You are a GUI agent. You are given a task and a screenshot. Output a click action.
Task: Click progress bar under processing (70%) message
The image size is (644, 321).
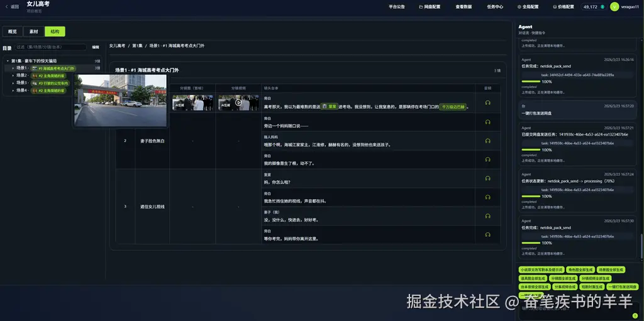tap(531, 196)
